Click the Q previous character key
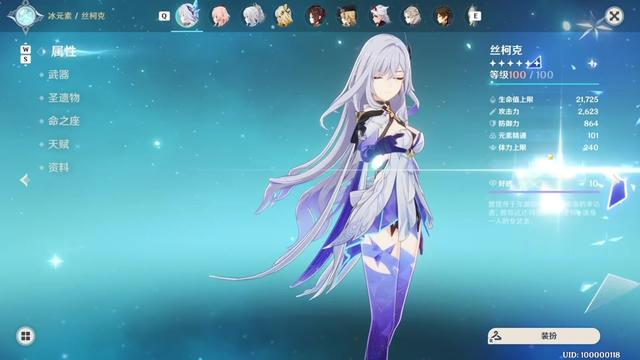 [x=164, y=16]
